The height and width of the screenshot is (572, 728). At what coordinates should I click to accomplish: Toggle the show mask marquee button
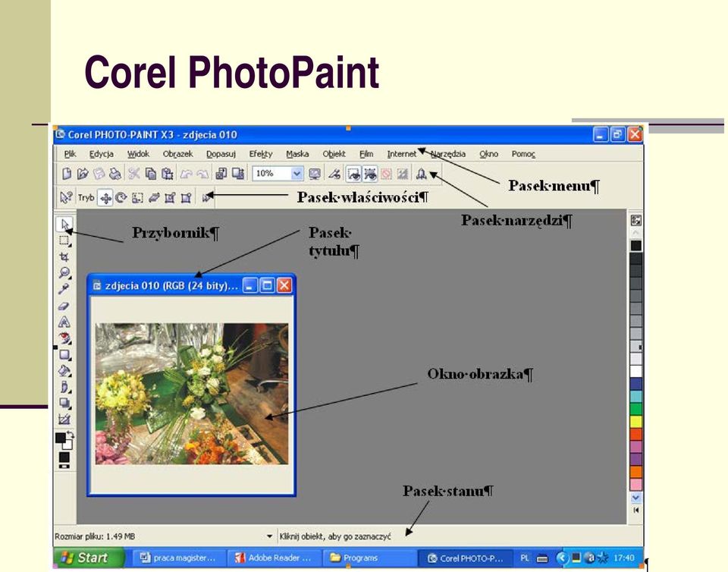(x=354, y=174)
